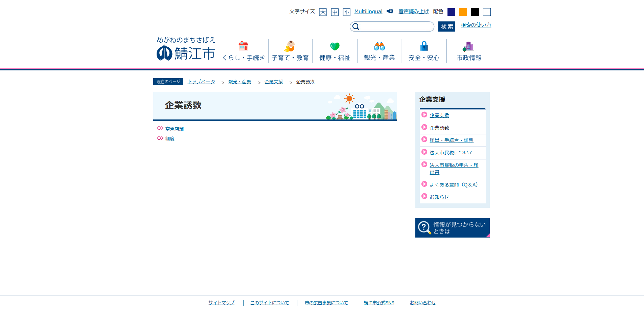Viewport: 644px width, 309px height.
Task: Open sidebar お知らせ link
Action: click(x=439, y=197)
